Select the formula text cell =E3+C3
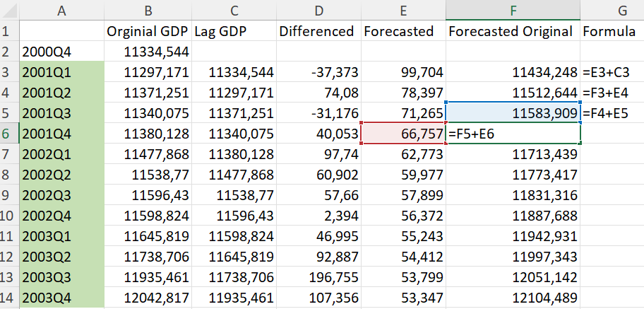Screen dimensions: 644x309 click(611, 72)
